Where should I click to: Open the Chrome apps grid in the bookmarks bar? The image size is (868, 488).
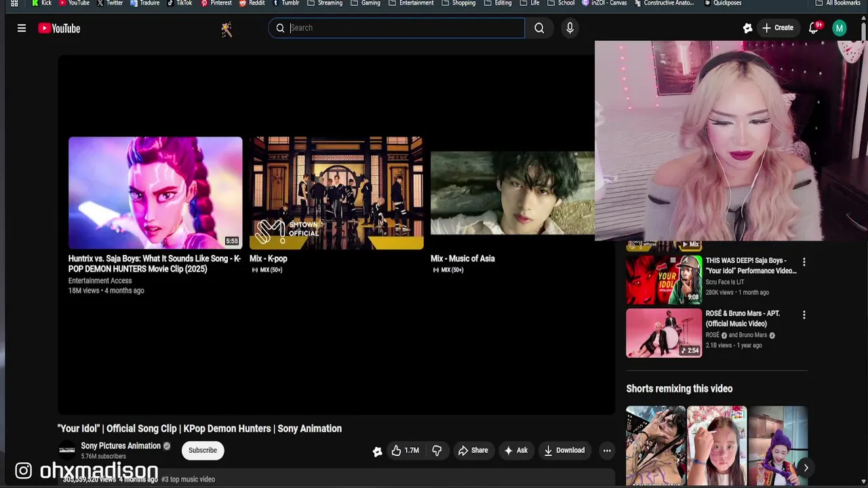coord(14,3)
